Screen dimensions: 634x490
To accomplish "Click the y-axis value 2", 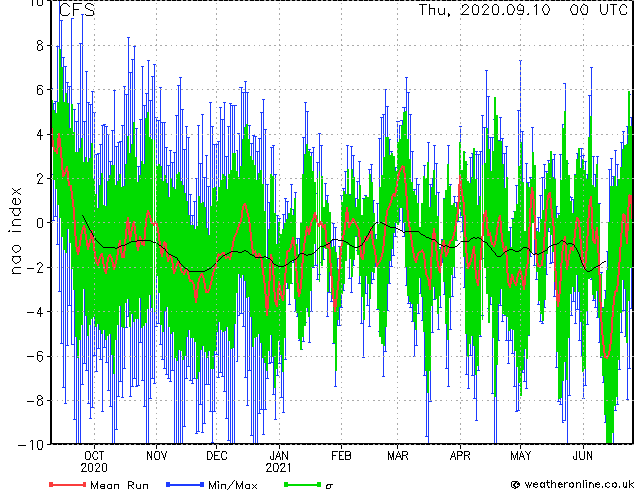I will [x=40, y=179].
